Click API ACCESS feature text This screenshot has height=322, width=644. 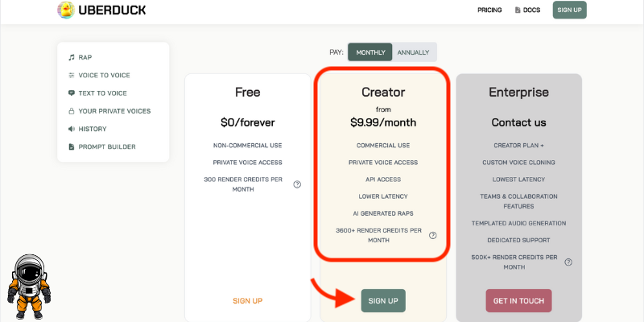click(383, 180)
